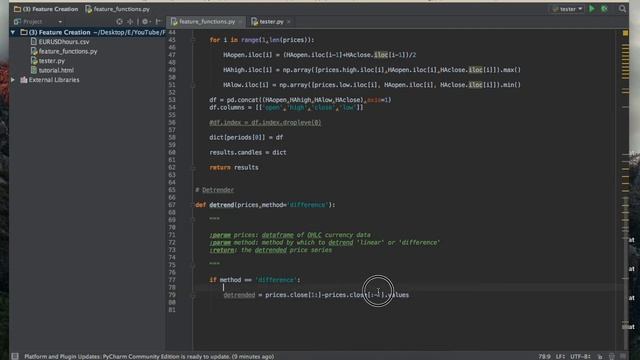Screen dimensions: 640x360
Task: Collapse the (3) Feature Creation project root
Action: tap(13, 32)
